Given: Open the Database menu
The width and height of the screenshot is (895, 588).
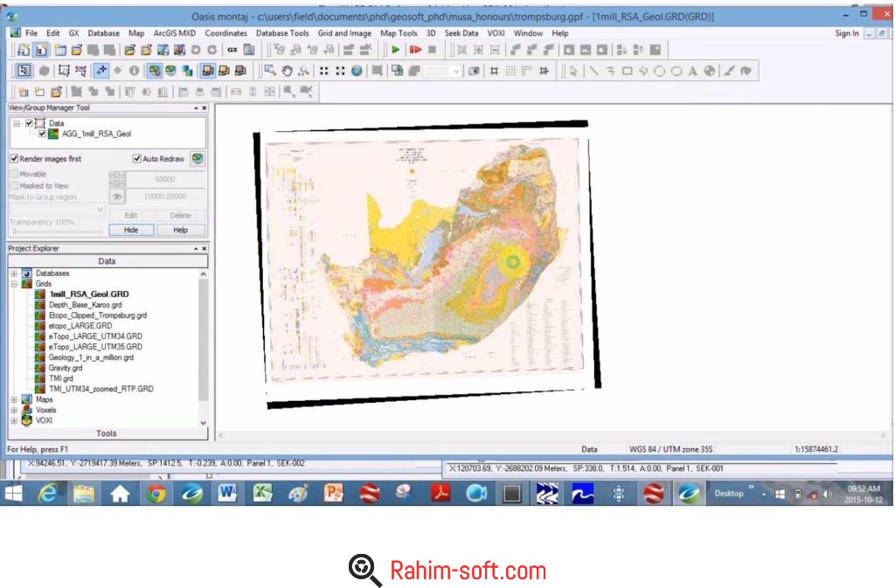Looking at the screenshot, I should 103,33.
